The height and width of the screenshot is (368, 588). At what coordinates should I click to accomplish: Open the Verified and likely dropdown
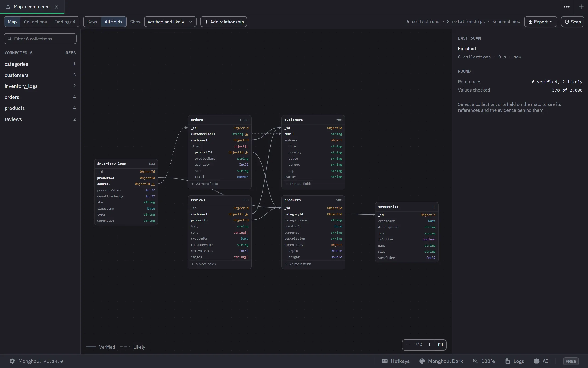170,22
